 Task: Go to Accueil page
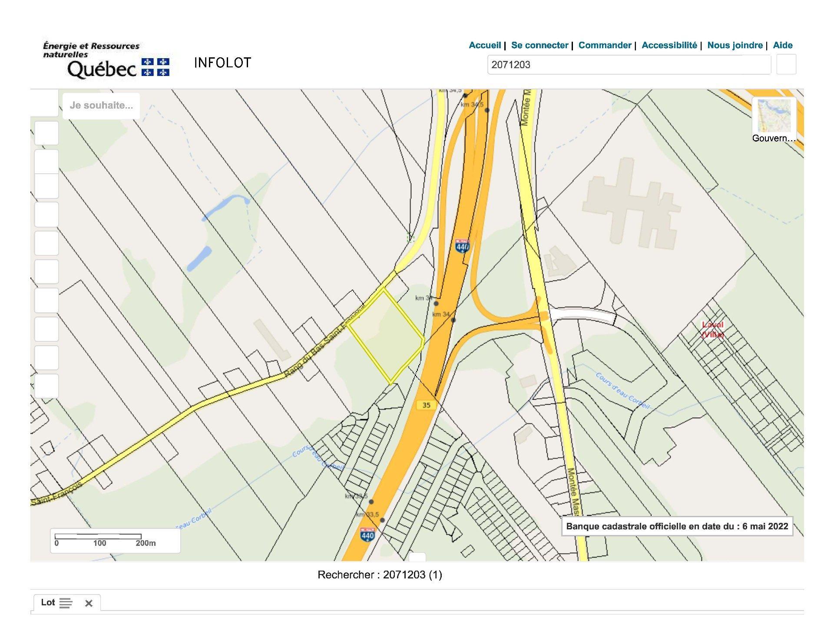coord(484,45)
